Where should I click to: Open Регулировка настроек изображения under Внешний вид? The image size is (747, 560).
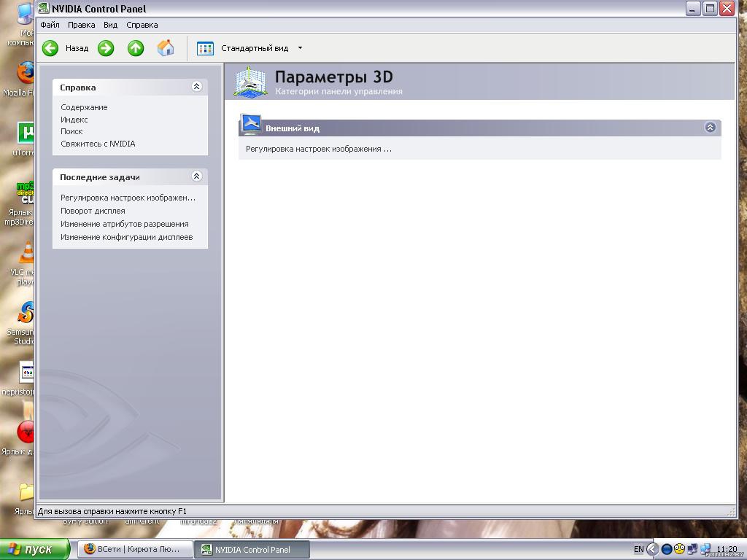point(318,149)
